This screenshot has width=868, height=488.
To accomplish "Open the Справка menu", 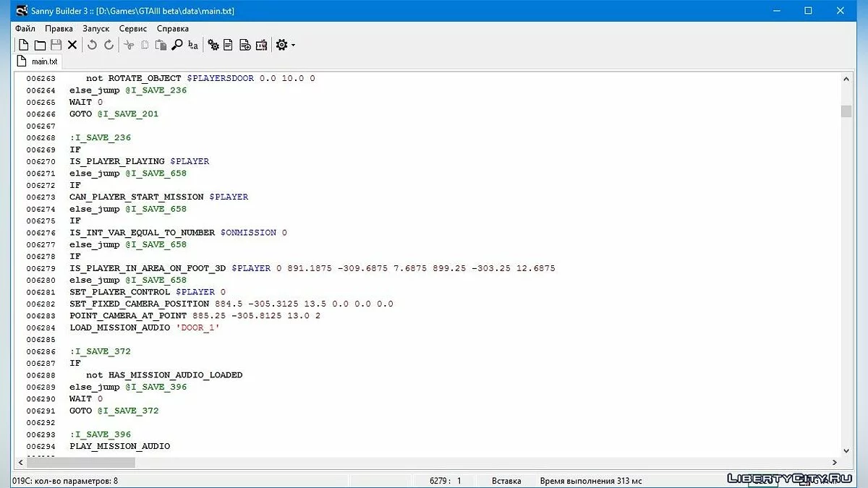I will (173, 28).
